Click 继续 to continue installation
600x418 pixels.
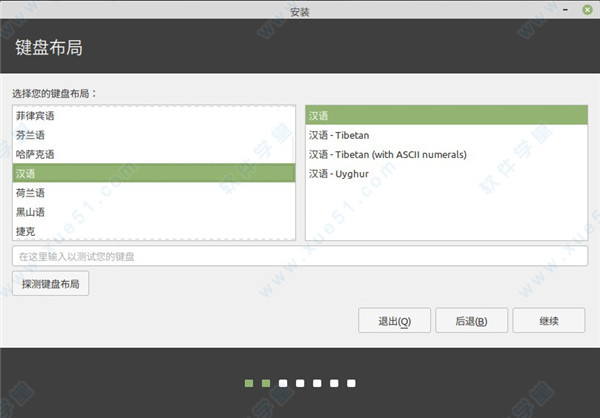point(548,321)
